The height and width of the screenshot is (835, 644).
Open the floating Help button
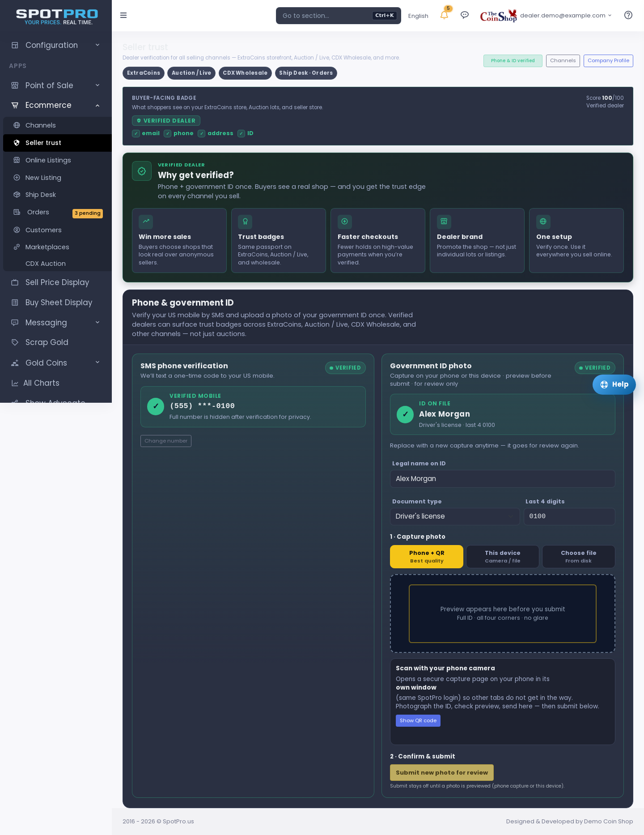(x=614, y=384)
